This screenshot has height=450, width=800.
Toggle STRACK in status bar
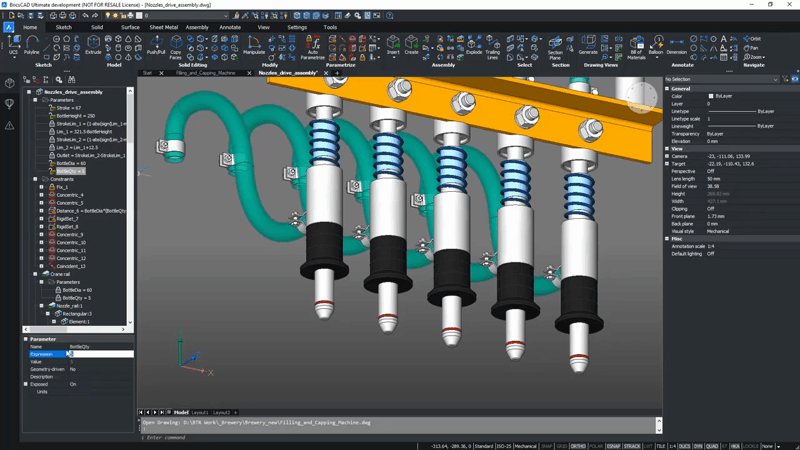click(632, 446)
